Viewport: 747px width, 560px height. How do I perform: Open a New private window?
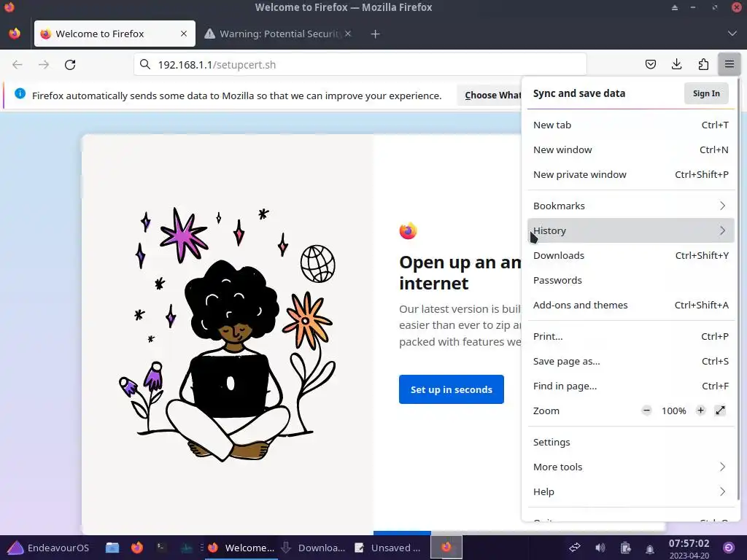tap(631, 174)
